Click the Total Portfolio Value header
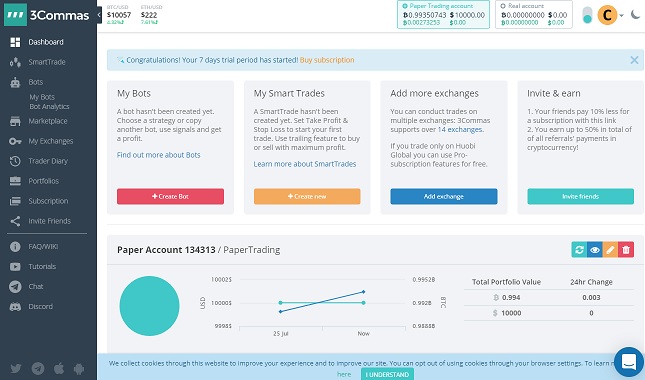Screen dimensions: 645x380 coord(506,282)
